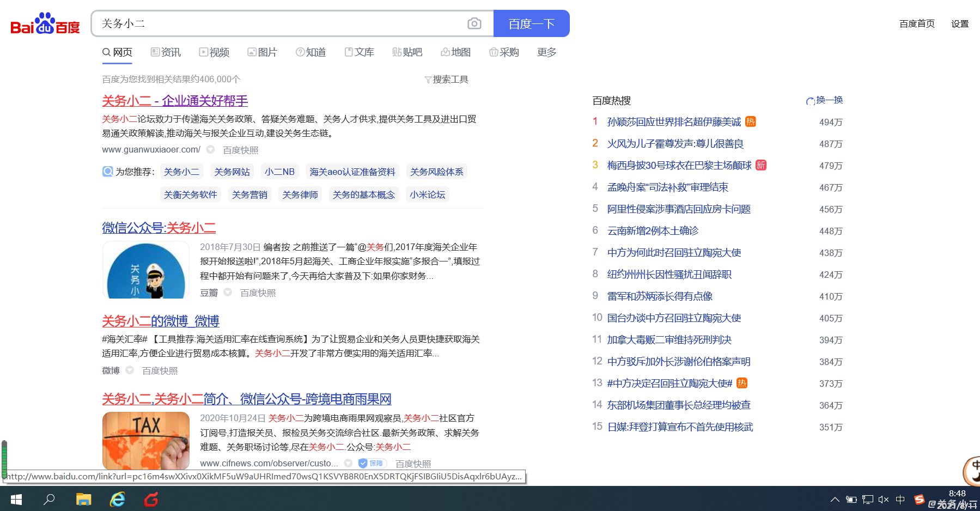Click the 为您推荐 search icon
The image size is (980, 511).
coord(108,172)
